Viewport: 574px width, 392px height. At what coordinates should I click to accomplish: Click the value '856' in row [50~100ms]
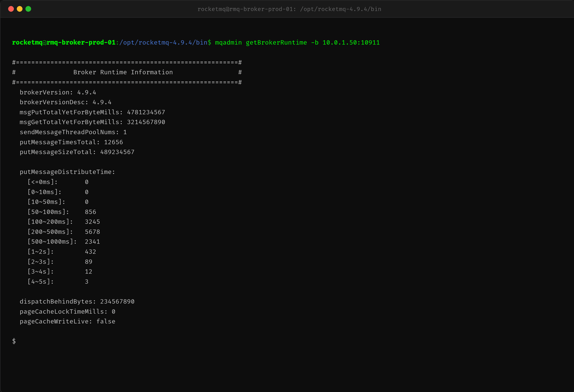coord(90,212)
